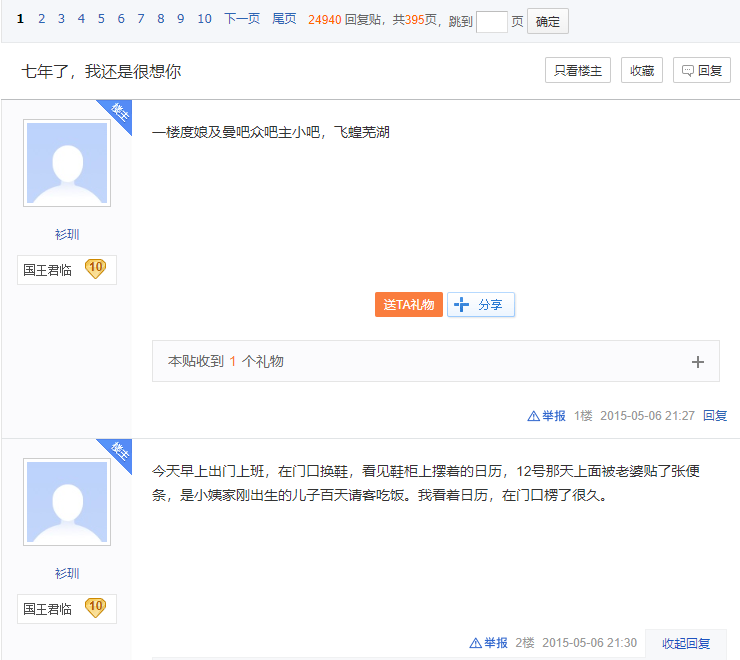The width and height of the screenshot is (740, 660).
Task: Send a gift with 送TA礼物
Action: [x=409, y=305]
